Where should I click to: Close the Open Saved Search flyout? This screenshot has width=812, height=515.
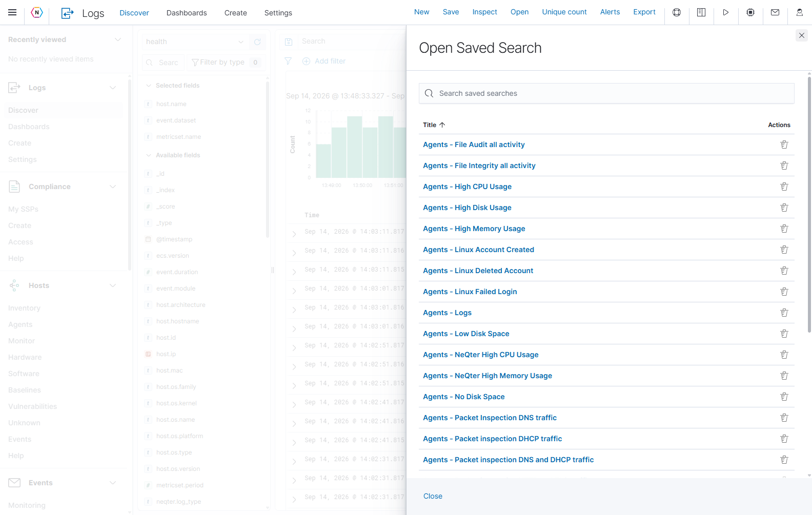[x=802, y=35]
